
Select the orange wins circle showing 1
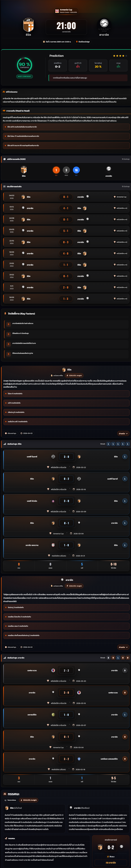[56, 170]
